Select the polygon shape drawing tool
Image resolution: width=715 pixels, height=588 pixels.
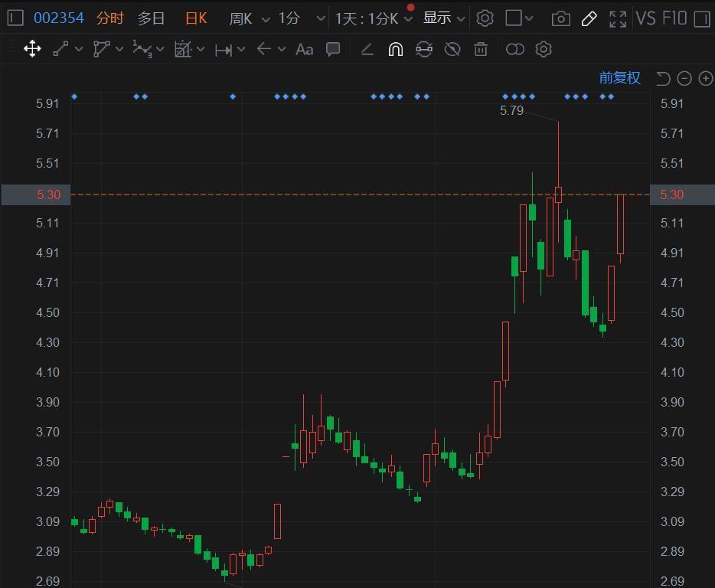coord(101,49)
